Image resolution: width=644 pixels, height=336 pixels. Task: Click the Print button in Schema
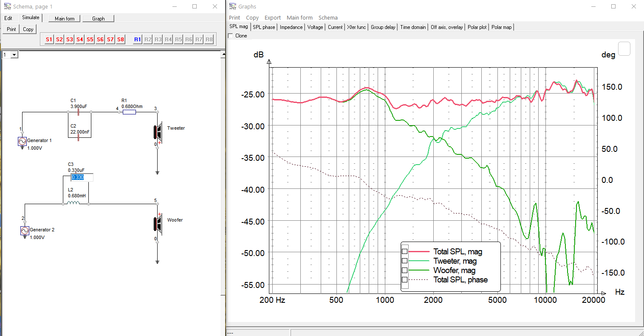[x=11, y=29]
